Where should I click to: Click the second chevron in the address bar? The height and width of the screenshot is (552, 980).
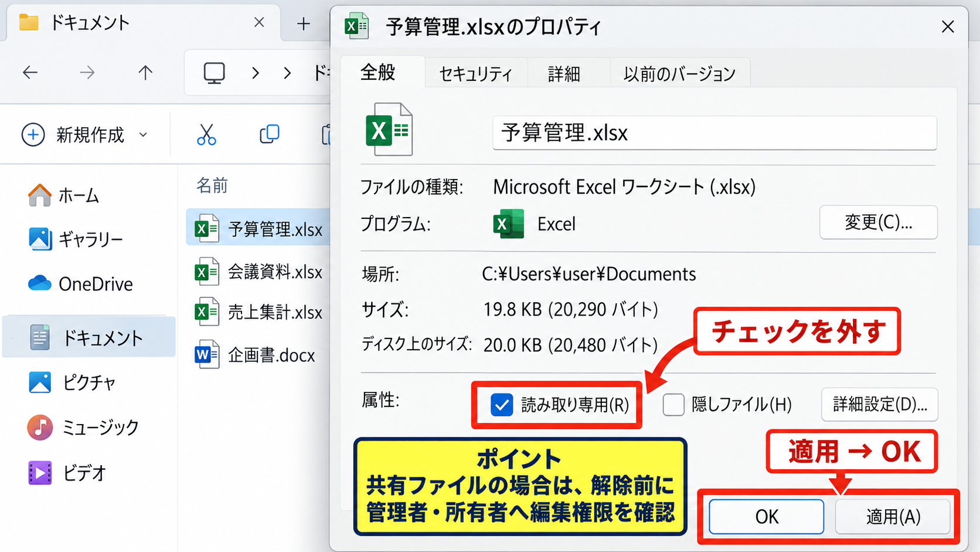click(x=287, y=73)
